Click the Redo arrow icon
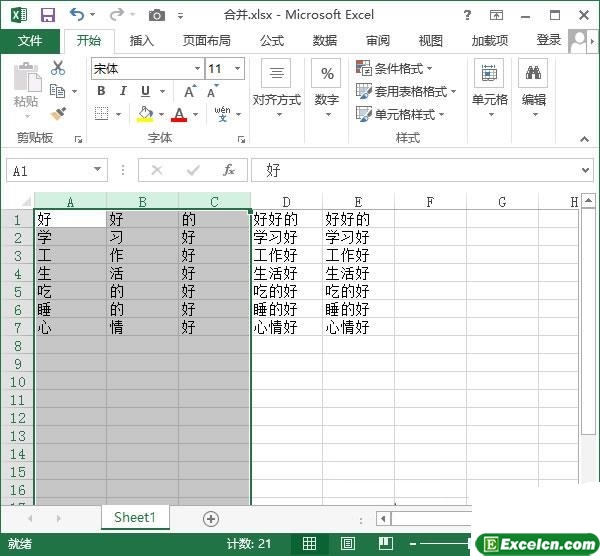 click(116, 15)
